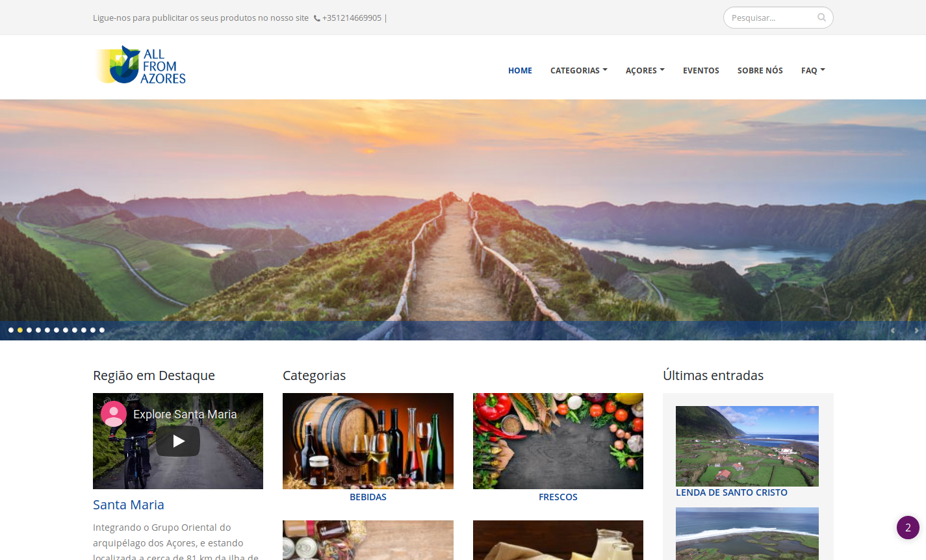Click the sunset mountain path banner image
Screen dimensions: 926x560
point(463,220)
